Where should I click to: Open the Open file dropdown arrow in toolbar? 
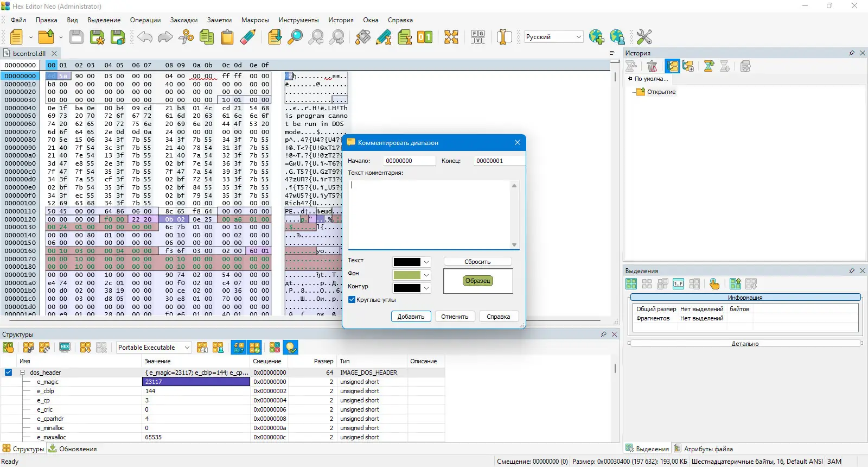pyautogui.click(x=61, y=37)
